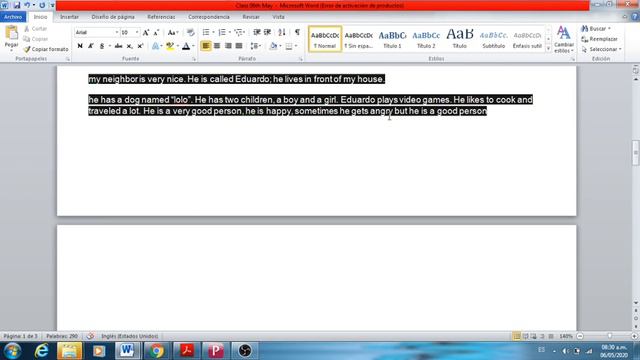Open the multilevel list dropdown
This screenshot has height=360, width=640.
point(244,32)
